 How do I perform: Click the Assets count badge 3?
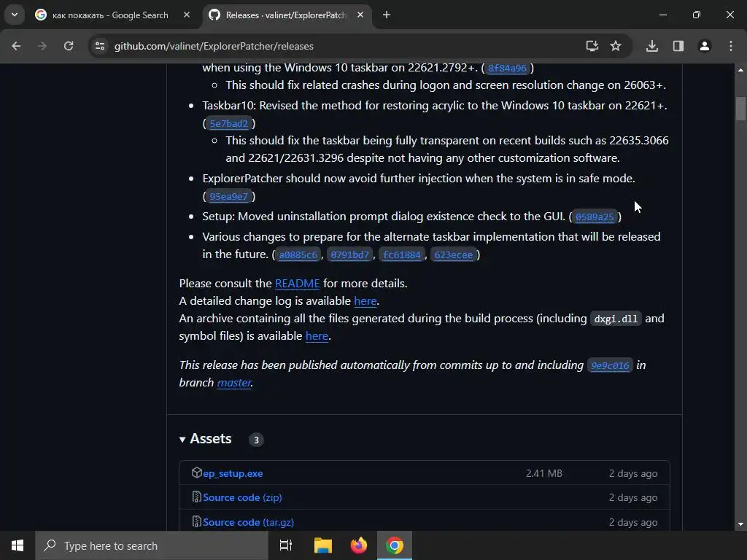(256, 440)
